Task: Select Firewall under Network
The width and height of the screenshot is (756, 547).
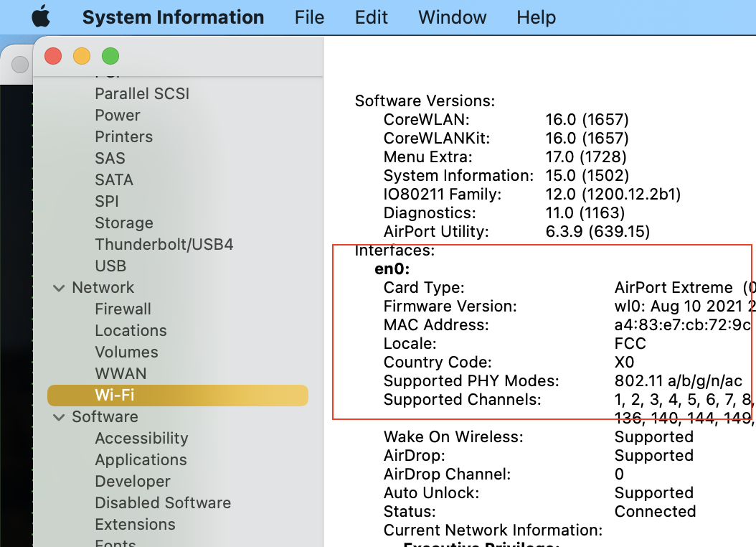Action: click(123, 309)
